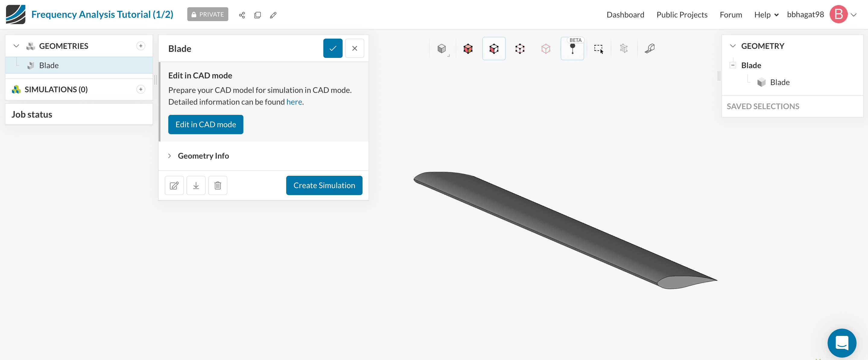
Task: Open the chat support bubble
Action: pos(841,343)
